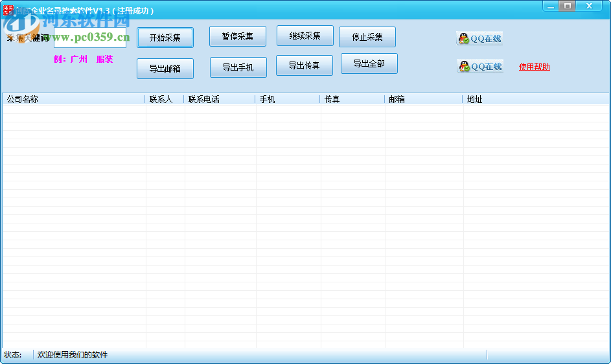Viewport: 611px width, 364px height.
Task: Stop collection with 停止采集
Action: coord(367,37)
